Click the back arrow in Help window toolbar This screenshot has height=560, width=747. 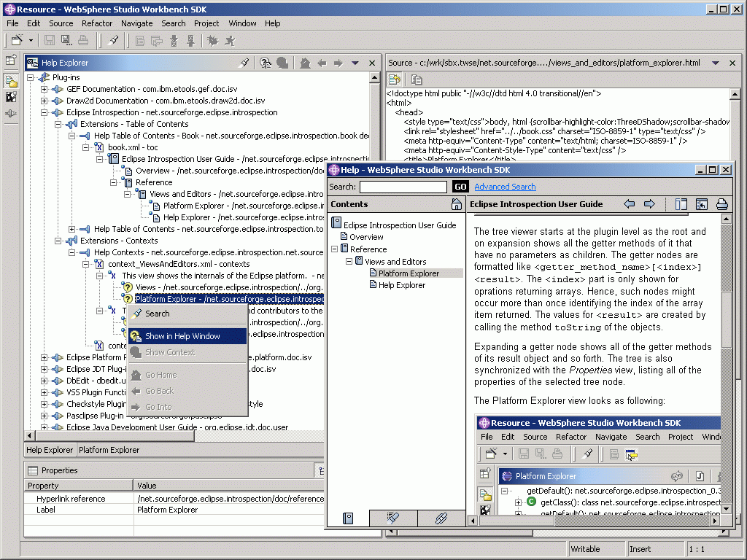pyautogui.click(x=630, y=204)
